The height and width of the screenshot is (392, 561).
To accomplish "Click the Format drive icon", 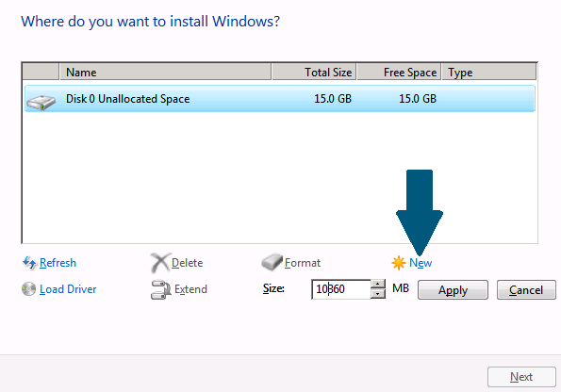I will [272, 262].
